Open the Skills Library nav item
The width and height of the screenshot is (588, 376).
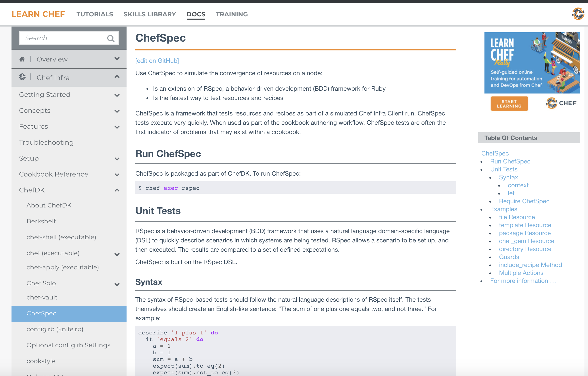[x=150, y=14]
